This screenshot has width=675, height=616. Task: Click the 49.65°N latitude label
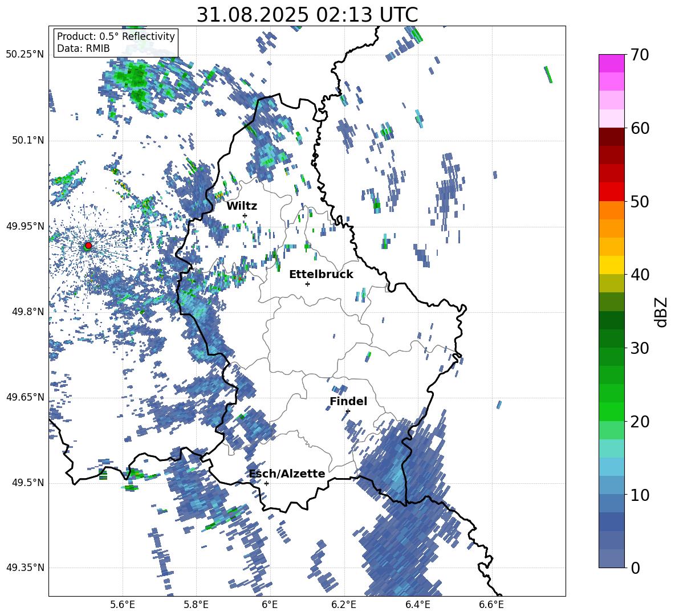click(25, 397)
